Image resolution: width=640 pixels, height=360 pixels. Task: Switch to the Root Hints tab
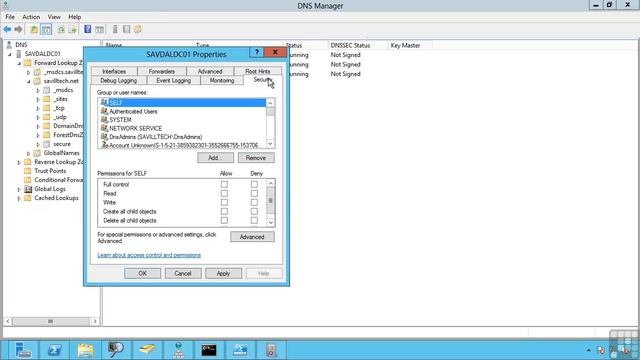tap(258, 71)
